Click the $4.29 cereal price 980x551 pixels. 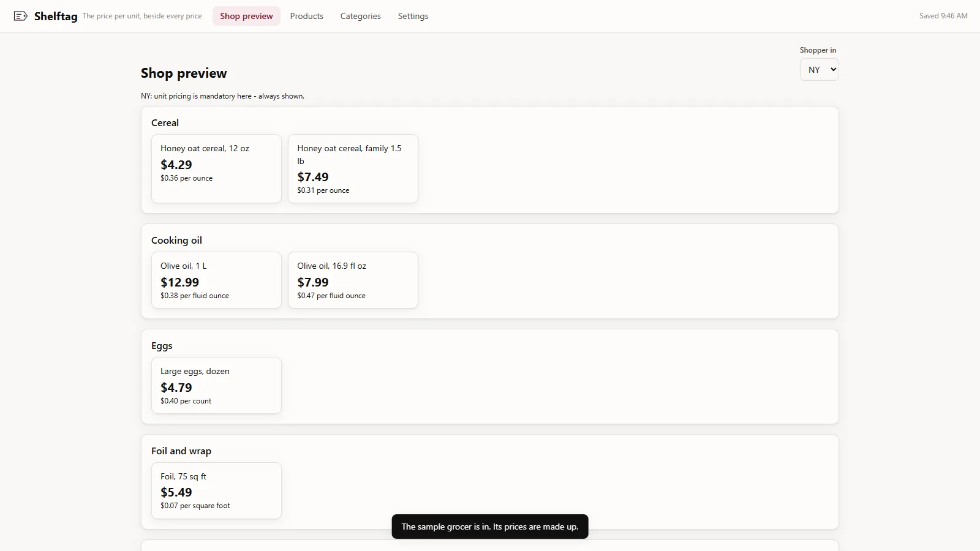coord(176,165)
